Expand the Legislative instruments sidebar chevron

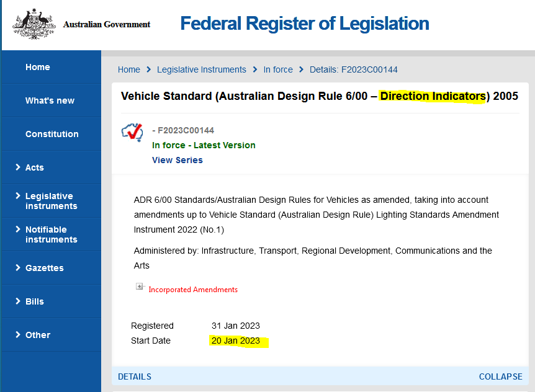(x=18, y=195)
